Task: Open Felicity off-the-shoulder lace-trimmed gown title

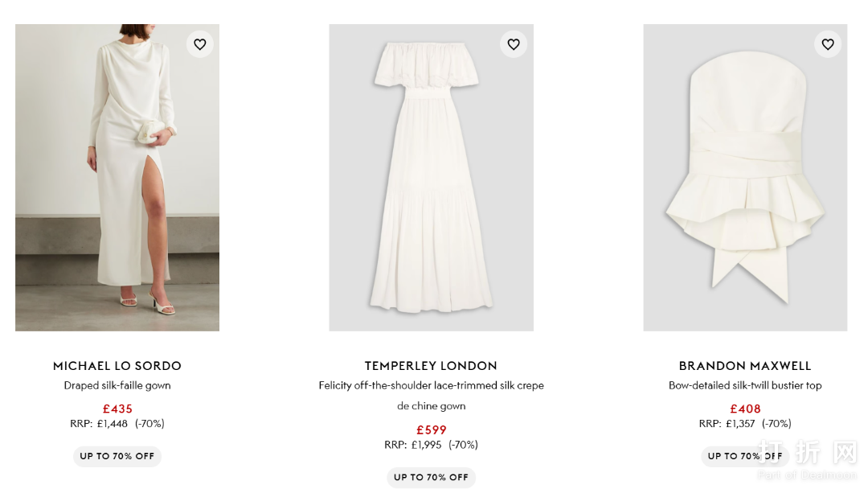Action: point(431,386)
